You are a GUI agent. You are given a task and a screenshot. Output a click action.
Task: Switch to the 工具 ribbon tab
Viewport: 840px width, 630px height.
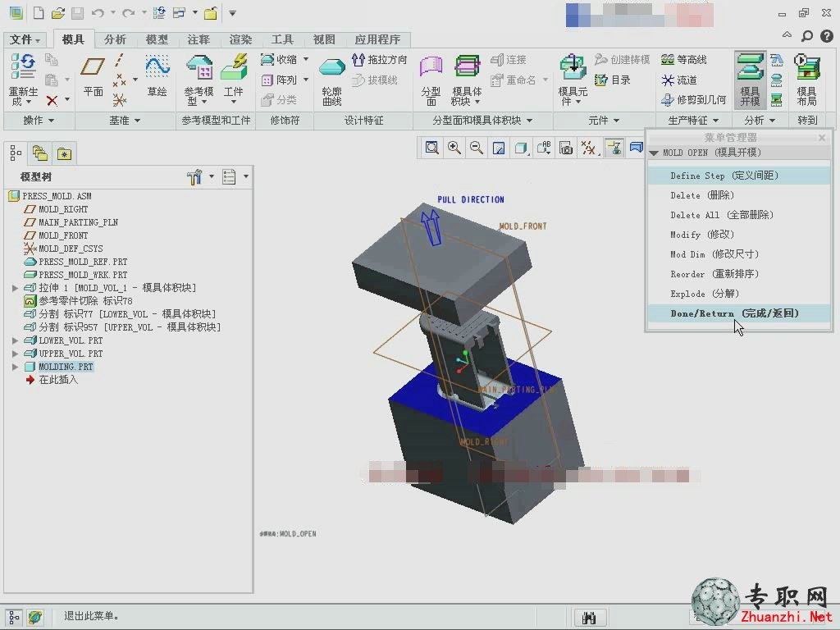coord(282,39)
